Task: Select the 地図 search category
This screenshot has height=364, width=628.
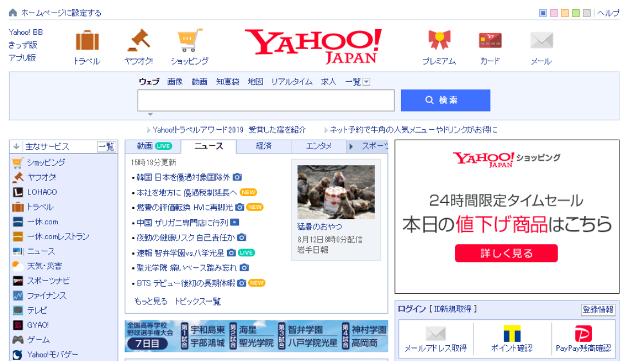Action: [x=255, y=82]
